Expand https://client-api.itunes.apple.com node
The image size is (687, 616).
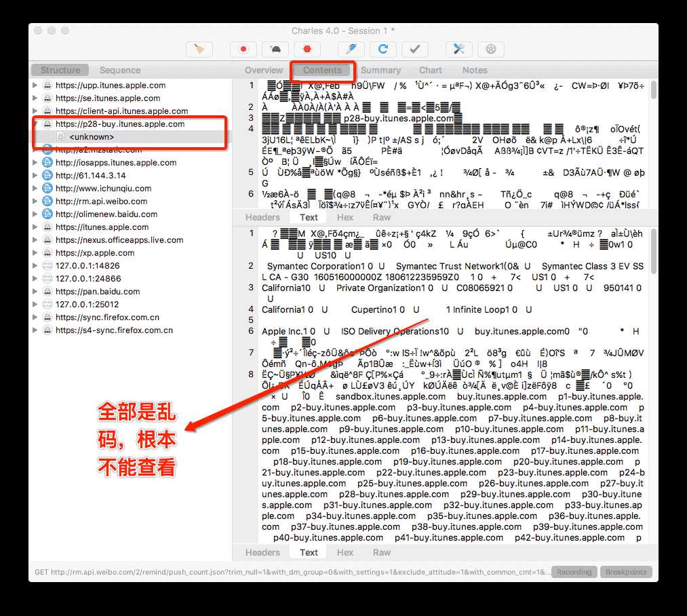click(x=35, y=111)
